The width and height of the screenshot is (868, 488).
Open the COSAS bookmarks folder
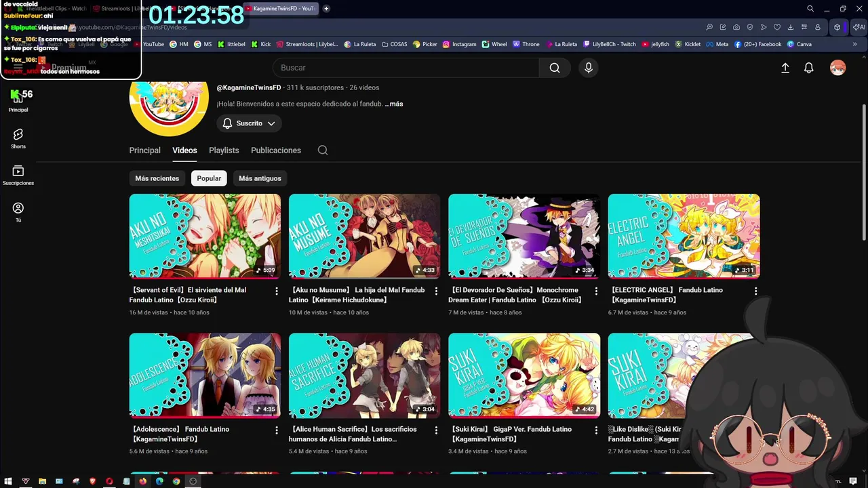(x=395, y=44)
